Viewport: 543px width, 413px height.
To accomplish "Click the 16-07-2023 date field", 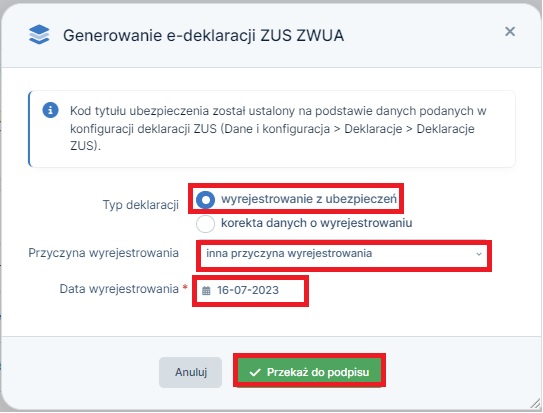I will [250, 291].
